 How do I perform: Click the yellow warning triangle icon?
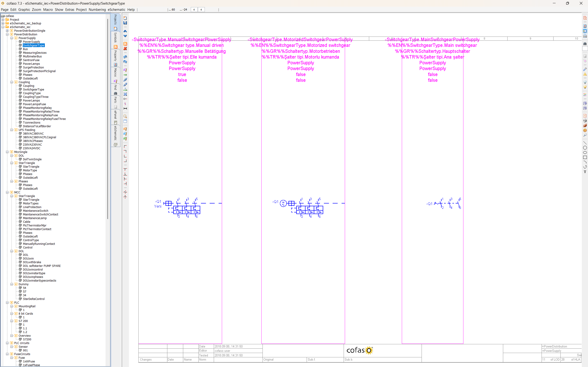point(585,74)
